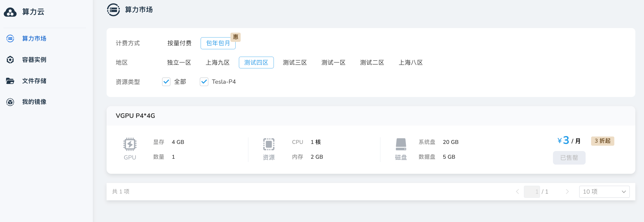
Task: Click the CPU 资源 chip icon
Action: [x=269, y=144]
